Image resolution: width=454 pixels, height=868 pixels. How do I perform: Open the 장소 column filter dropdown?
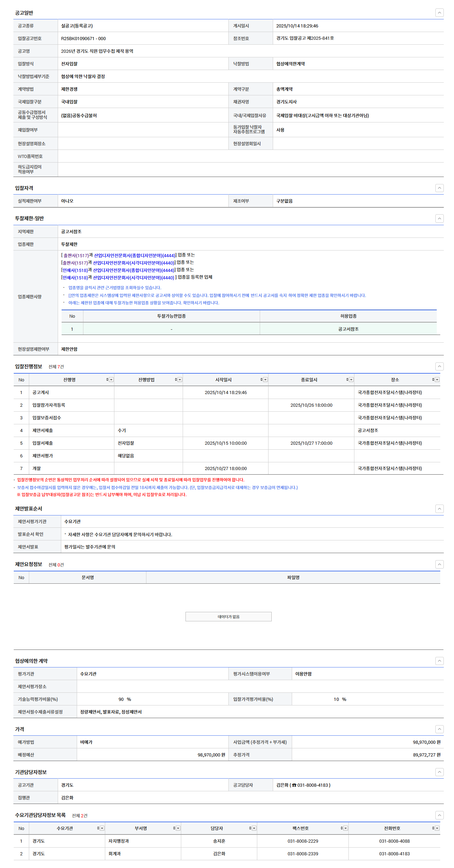pyautogui.click(x=437, y=380)
